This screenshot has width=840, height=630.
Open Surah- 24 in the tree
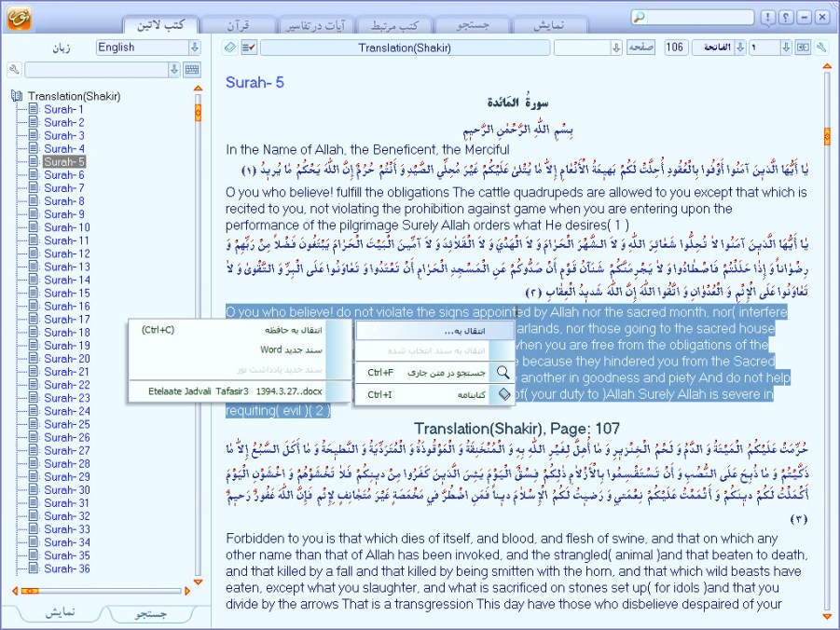[x=67, y=411]
